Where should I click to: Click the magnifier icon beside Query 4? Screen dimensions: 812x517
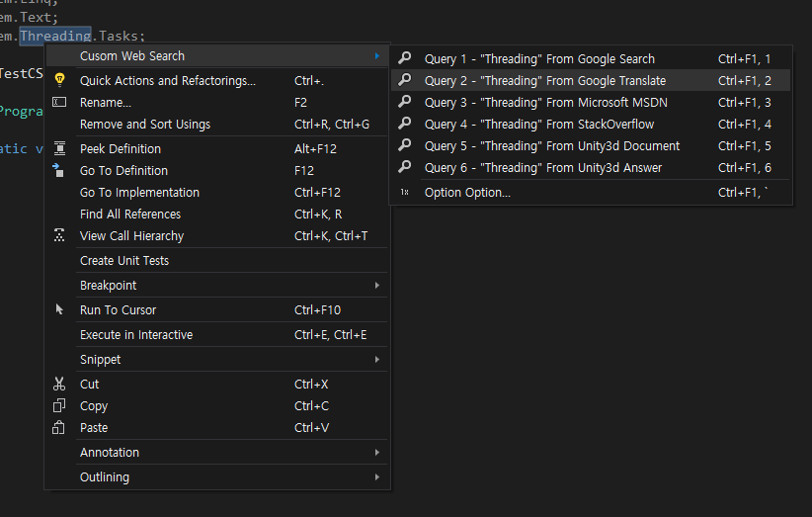[x=405, y=123]
